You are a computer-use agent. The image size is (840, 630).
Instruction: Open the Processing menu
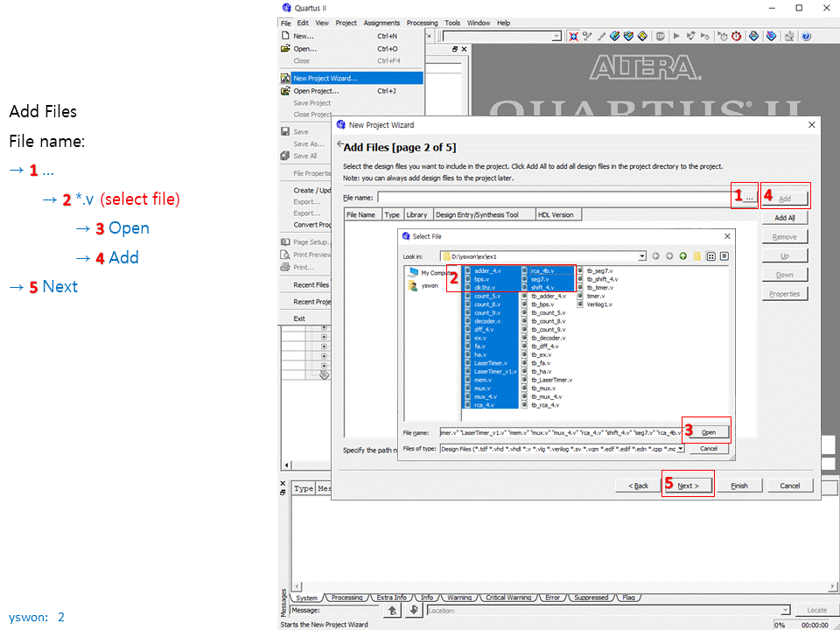point(422,23)
